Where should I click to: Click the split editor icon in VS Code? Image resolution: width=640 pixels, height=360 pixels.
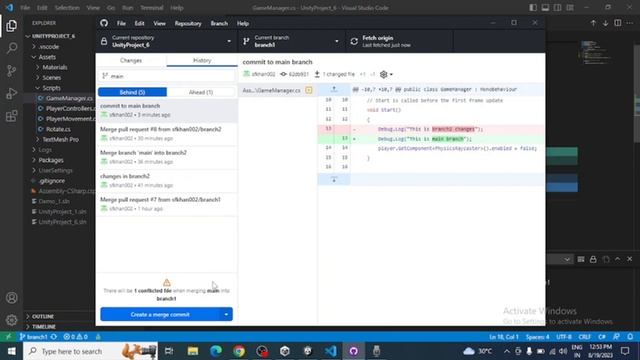coord(618,23)
